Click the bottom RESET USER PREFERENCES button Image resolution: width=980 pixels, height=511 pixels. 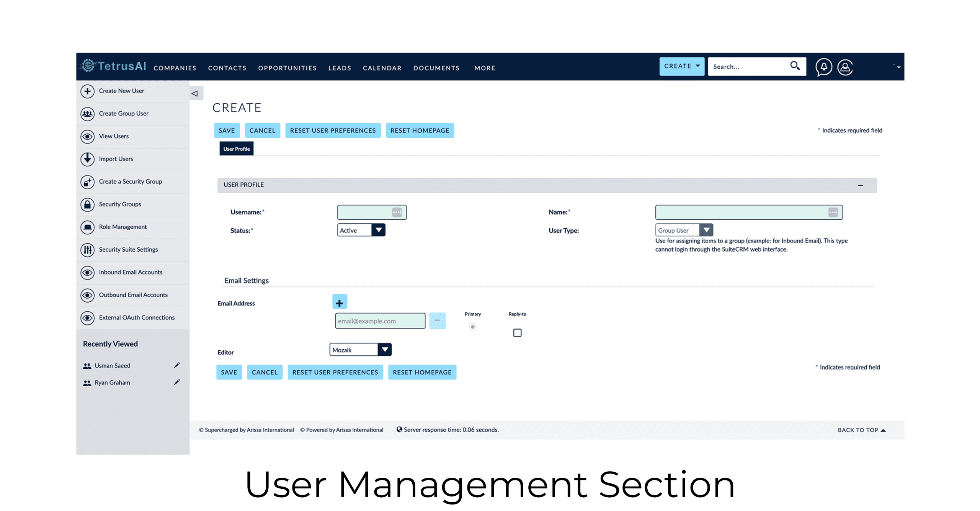click(335, 372)
